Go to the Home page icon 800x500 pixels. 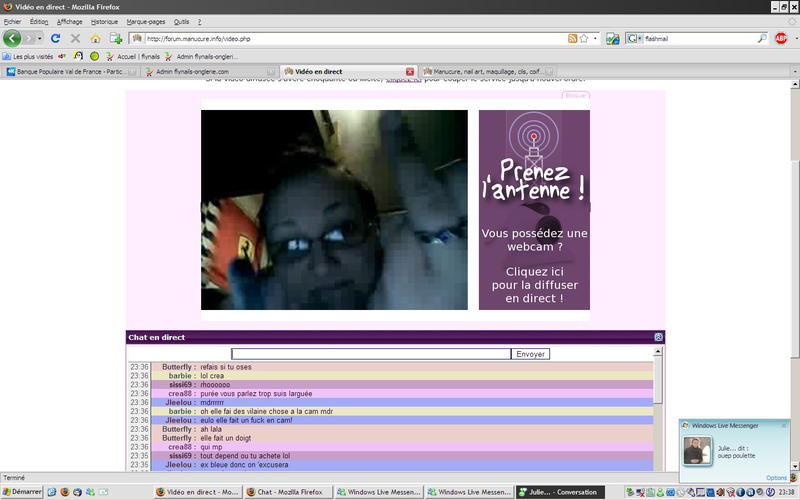[95, 38]
